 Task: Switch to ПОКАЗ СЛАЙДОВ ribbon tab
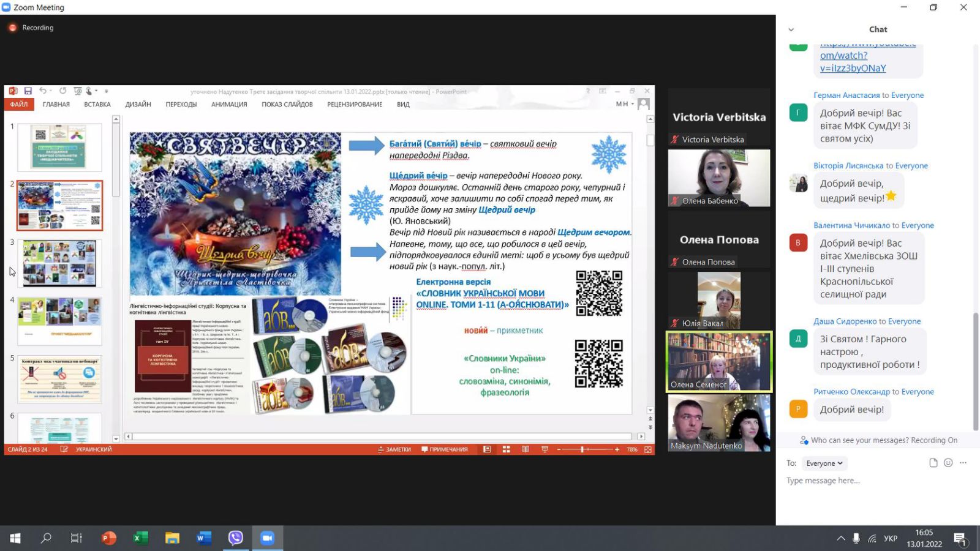click(287, 104)
